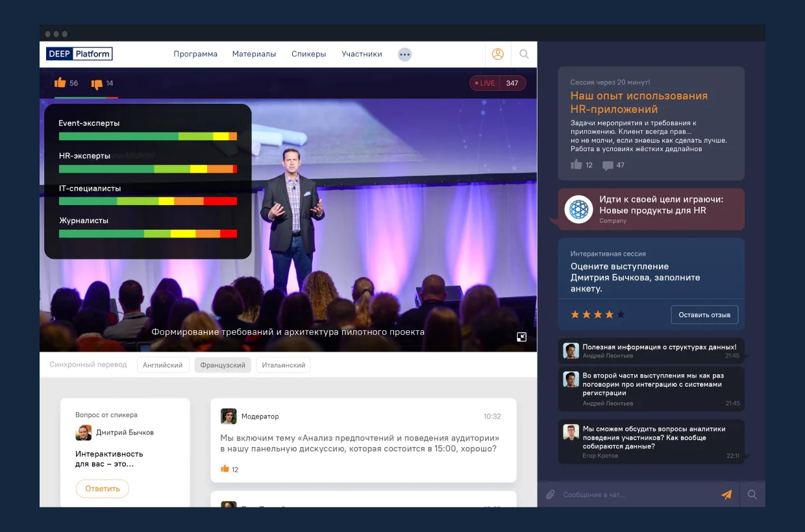The image size is (805, 532).
Task: Switch translation to Французский
Action: coord(223,365)
